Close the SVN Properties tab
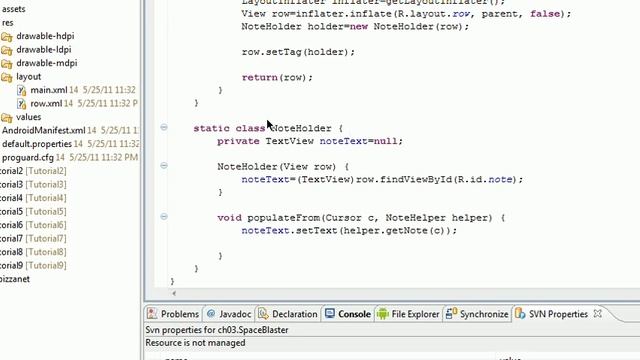The width and height of the screenshot is (640, 360). pyautogui.click(x=598, y=313)
